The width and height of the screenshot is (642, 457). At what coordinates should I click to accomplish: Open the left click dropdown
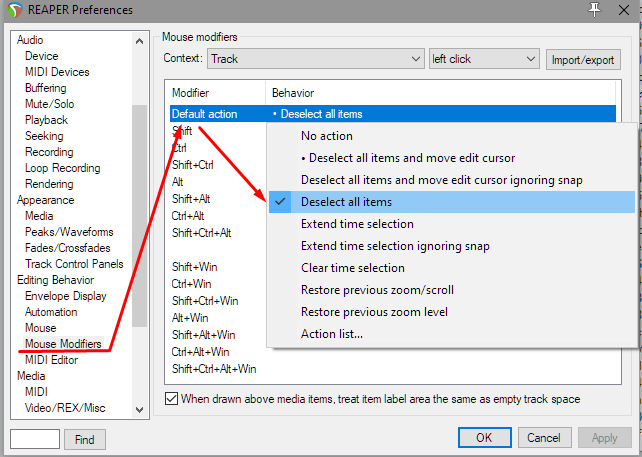pos(483,59)
